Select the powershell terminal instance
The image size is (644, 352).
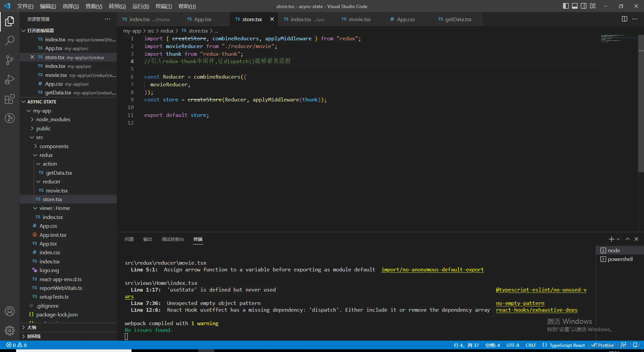pos(620,259)
